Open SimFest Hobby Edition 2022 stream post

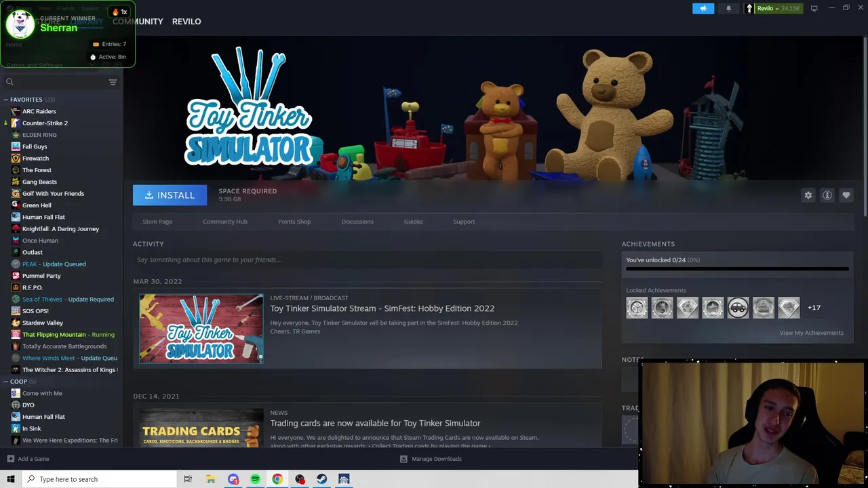tap(382, 308)
